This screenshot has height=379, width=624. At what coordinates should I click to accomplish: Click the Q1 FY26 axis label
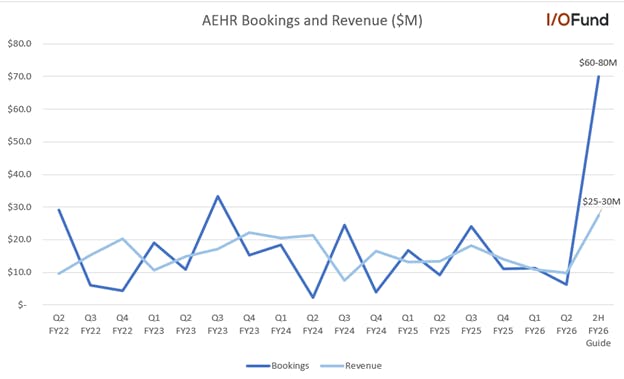point(535,324)
